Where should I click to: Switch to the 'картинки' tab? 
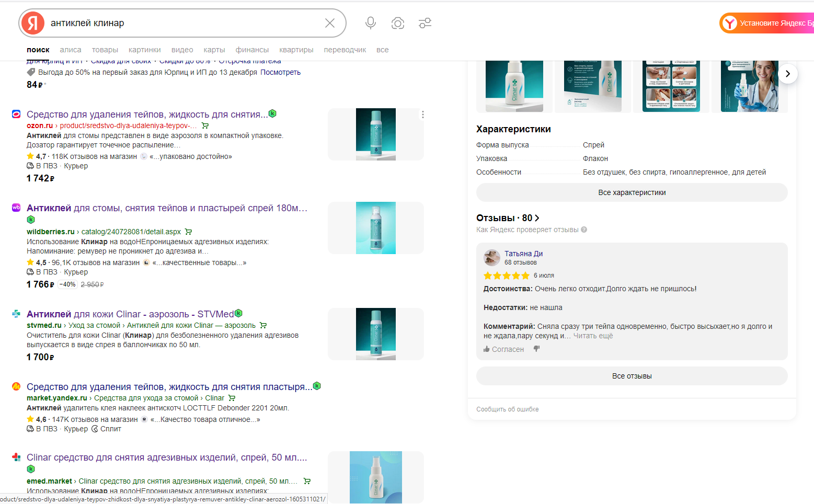(144, 50)
